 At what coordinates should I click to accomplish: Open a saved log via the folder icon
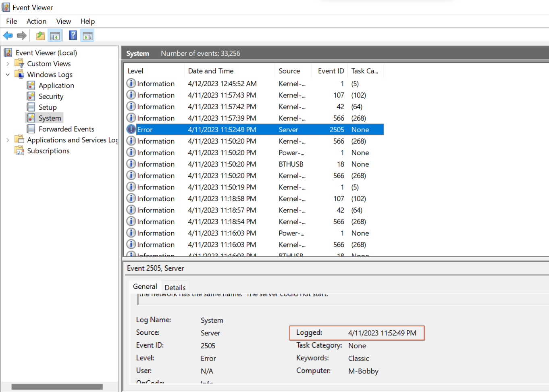coord(40,35)
